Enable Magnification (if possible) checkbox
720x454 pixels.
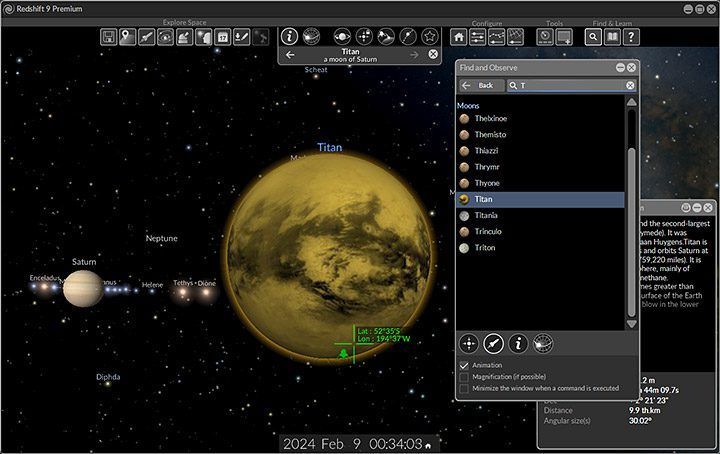pos(464,377)
